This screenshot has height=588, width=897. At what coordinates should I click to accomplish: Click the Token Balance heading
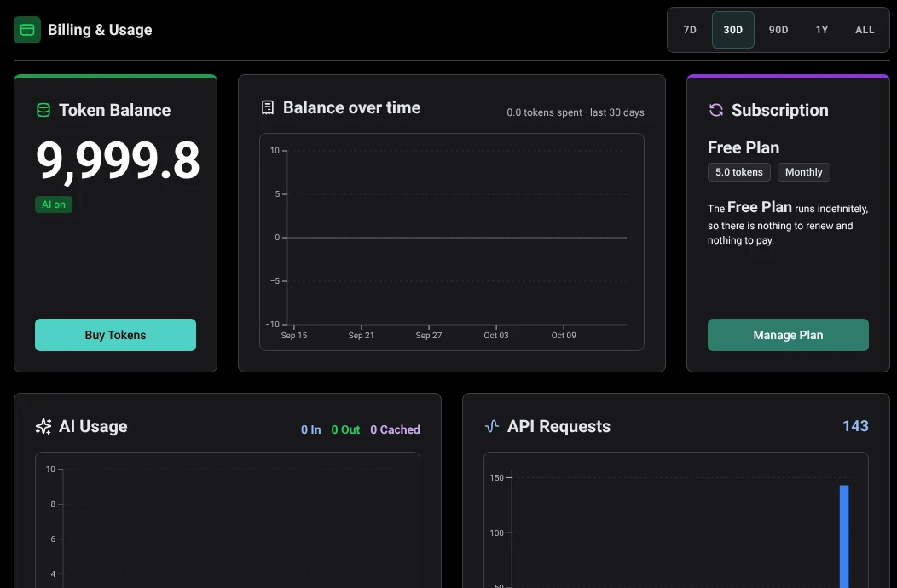115,110
